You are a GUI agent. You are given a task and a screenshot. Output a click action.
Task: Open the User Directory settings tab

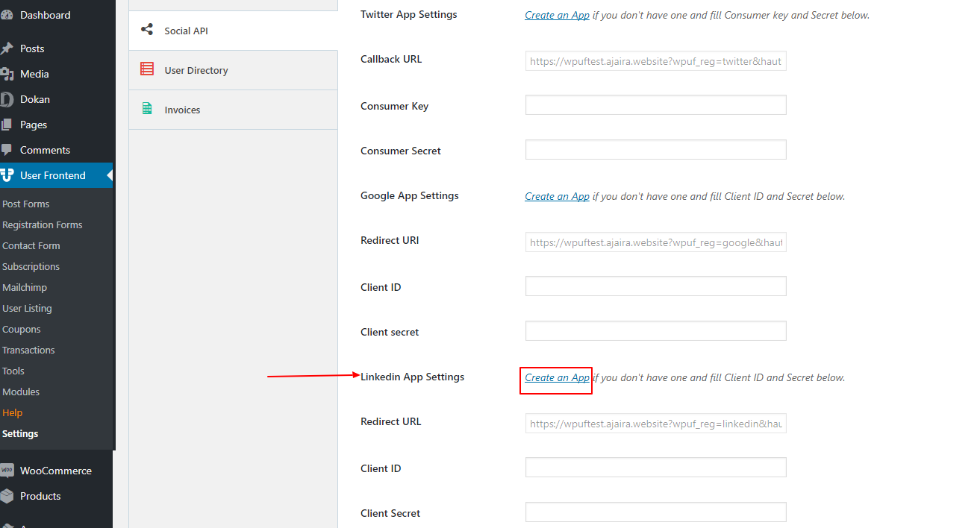point(233,70)
